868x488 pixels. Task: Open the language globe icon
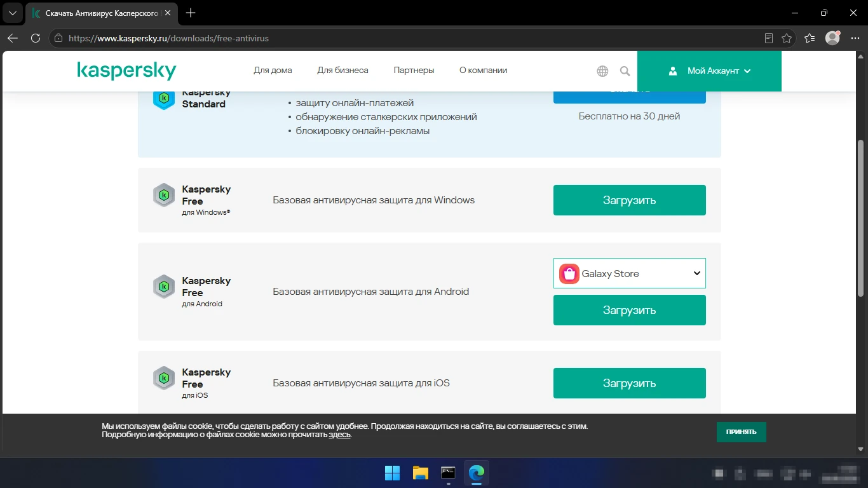tap(602, 71)
